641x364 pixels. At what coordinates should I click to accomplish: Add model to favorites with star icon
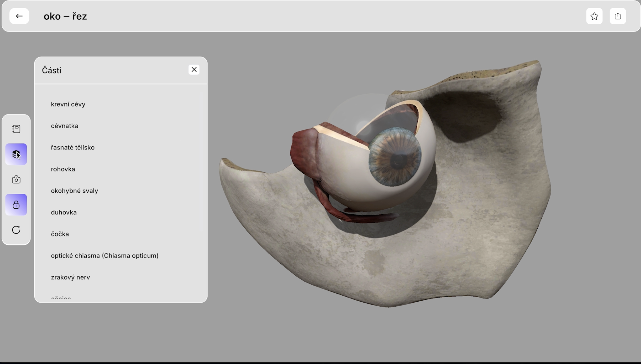[594, 16]
